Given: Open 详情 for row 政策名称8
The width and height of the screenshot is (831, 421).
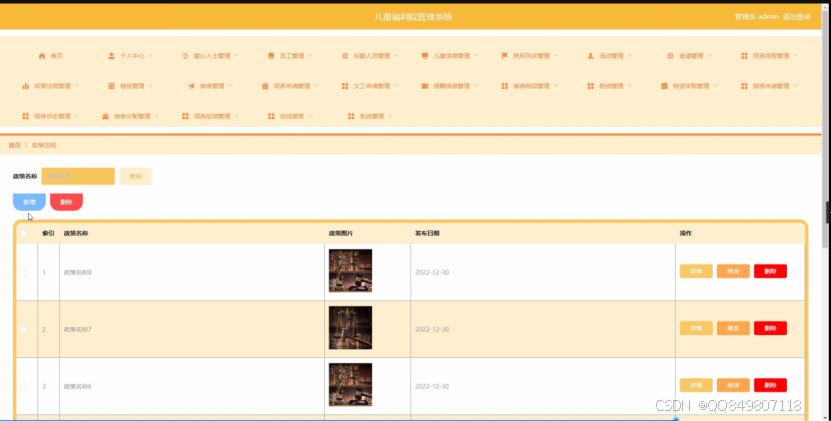Looking at the screenshot, I should [696, 271].
